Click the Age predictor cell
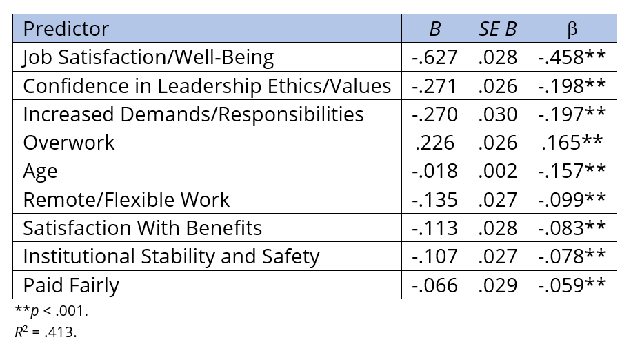Viewport: 631px width, 364px height. [x=41, y=171]
